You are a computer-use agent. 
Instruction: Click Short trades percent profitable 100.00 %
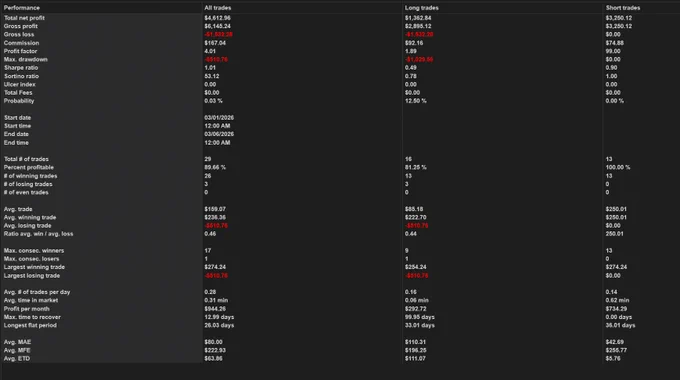618,167
